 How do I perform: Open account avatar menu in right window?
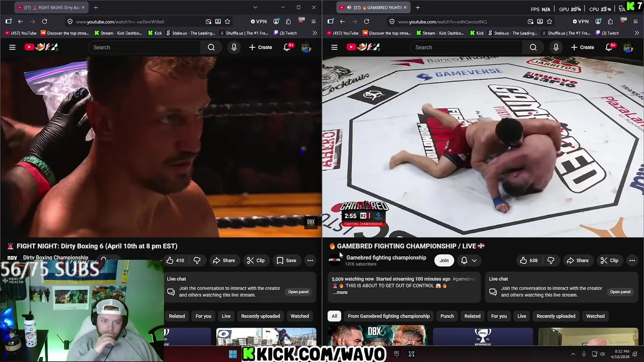(x=628, y=47)
